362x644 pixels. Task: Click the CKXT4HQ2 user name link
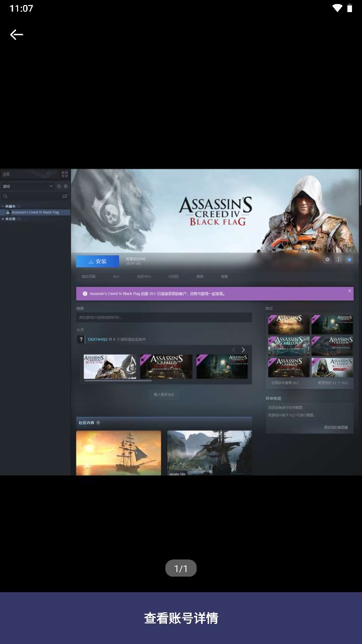[x=98, y=340]
